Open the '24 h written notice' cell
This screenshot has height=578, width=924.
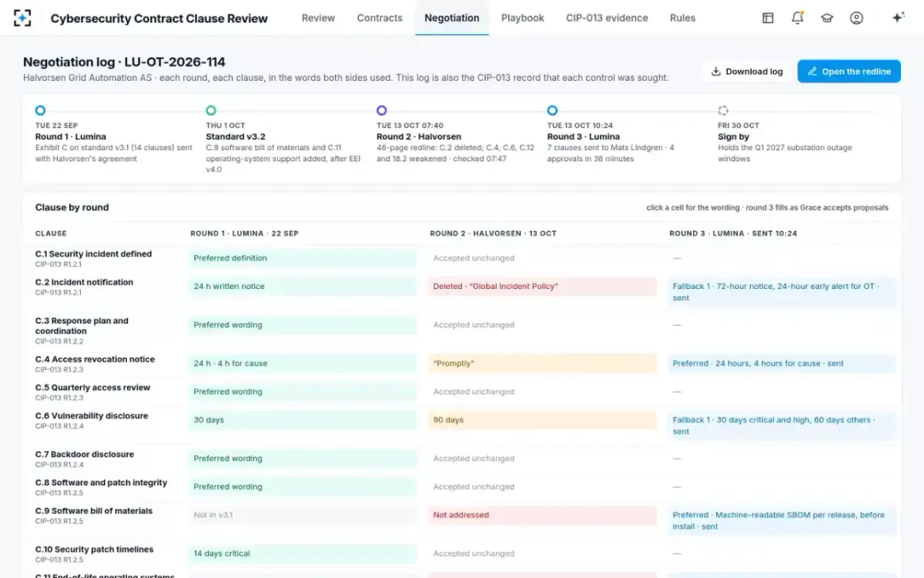pyautogui.click(x=302, y=287)
